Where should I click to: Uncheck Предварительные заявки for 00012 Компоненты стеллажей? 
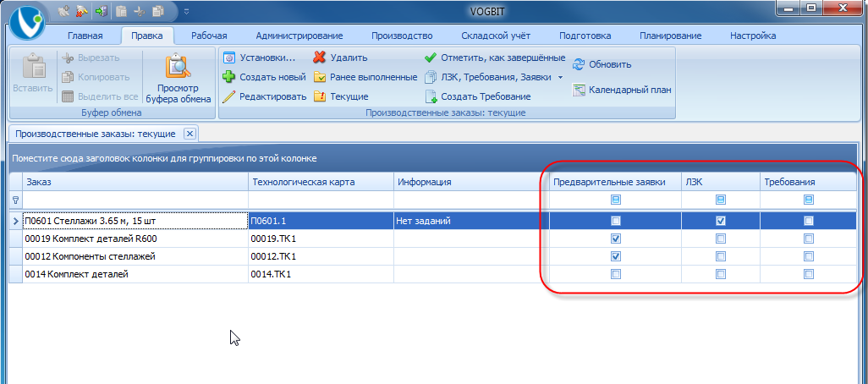(615, 256)
